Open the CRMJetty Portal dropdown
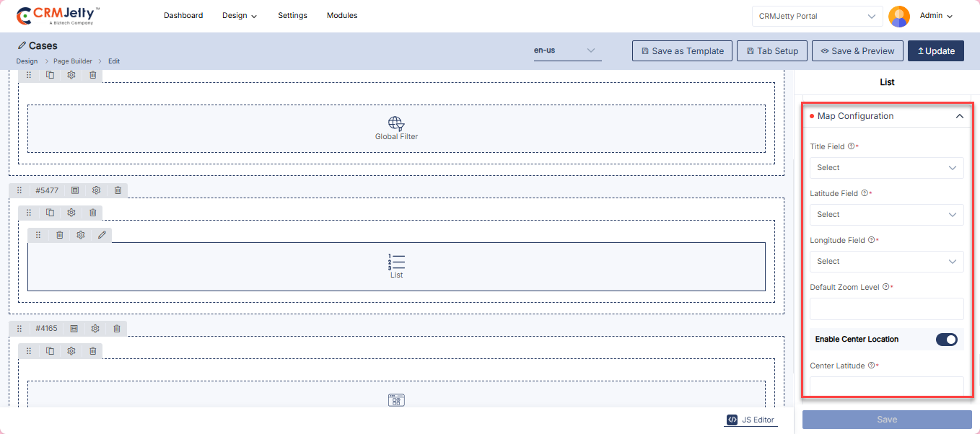 coord(817,16)
